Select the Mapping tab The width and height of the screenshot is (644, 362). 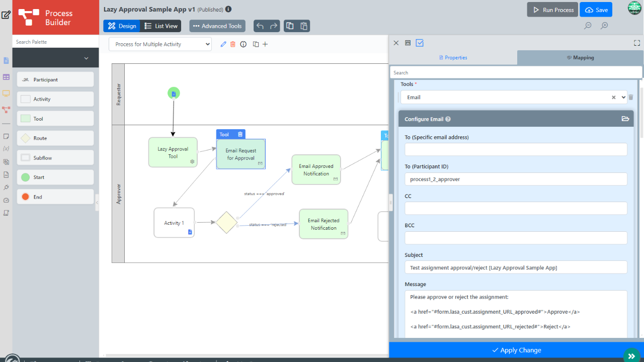580,58
